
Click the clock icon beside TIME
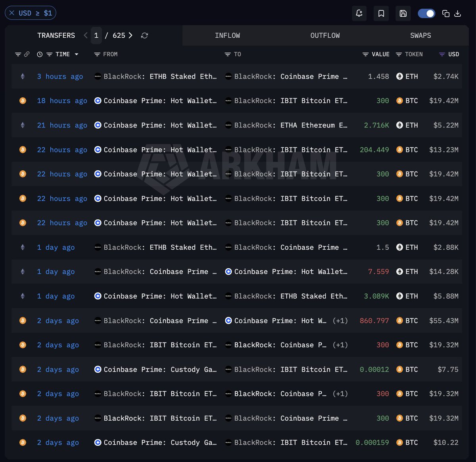point(40,54)
